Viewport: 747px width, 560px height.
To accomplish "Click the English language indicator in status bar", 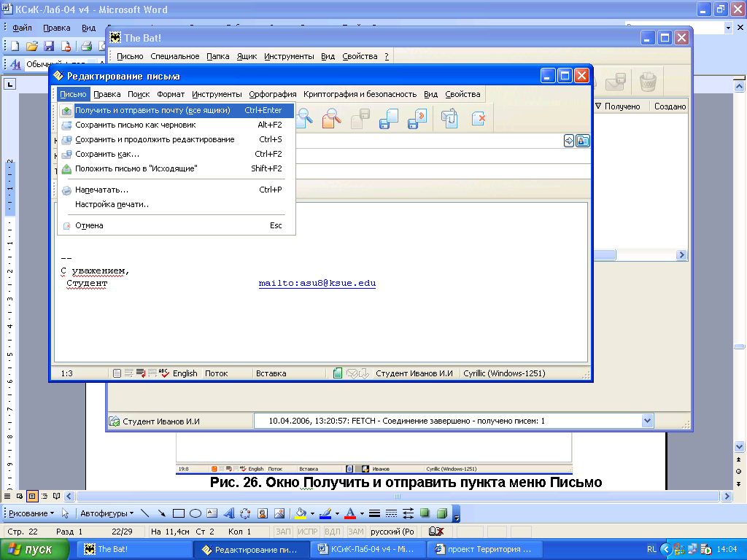I will 185,374.
